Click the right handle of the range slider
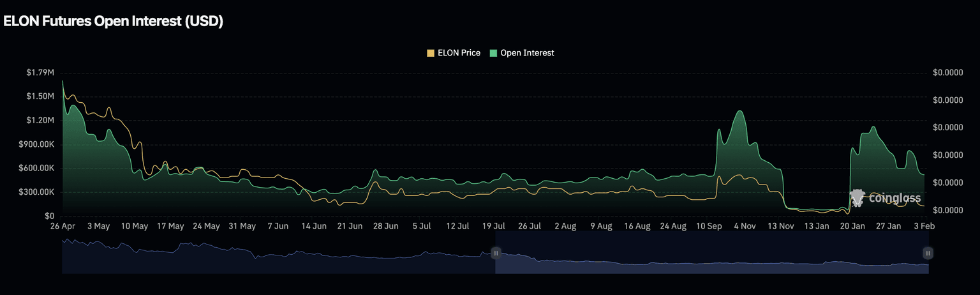Viewport: 980px width, 295px height. (928, 253)
